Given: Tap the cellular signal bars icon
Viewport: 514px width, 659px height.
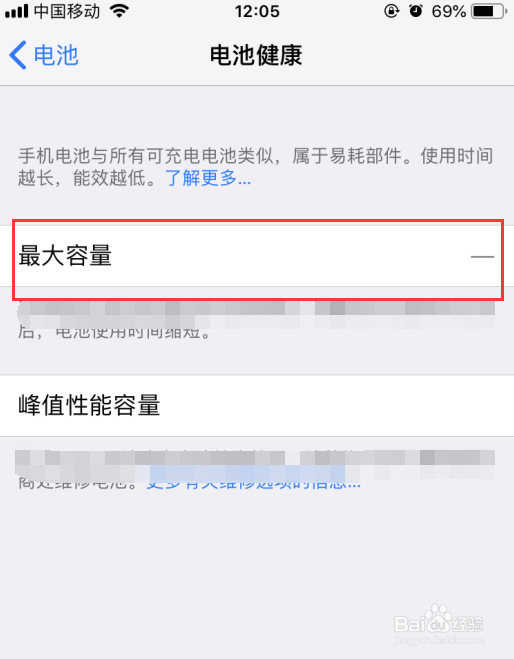Looking at the screenshot, I should pyautogui.click(x=16, y=11).
